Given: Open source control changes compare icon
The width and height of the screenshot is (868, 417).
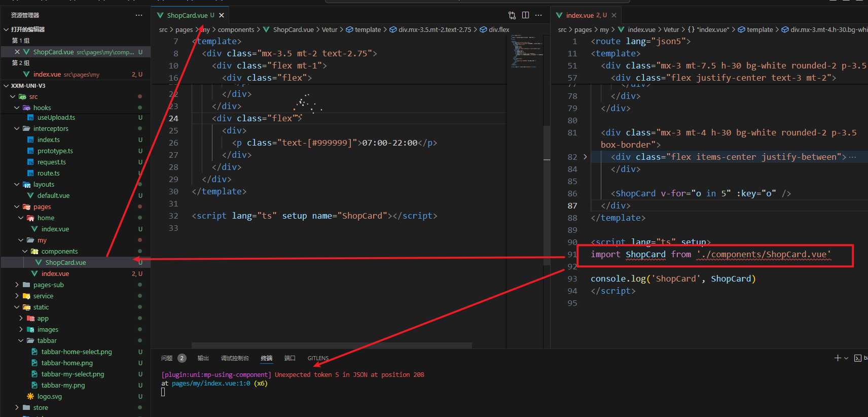Looking at the screenshot, I should (x=512, y=15).
